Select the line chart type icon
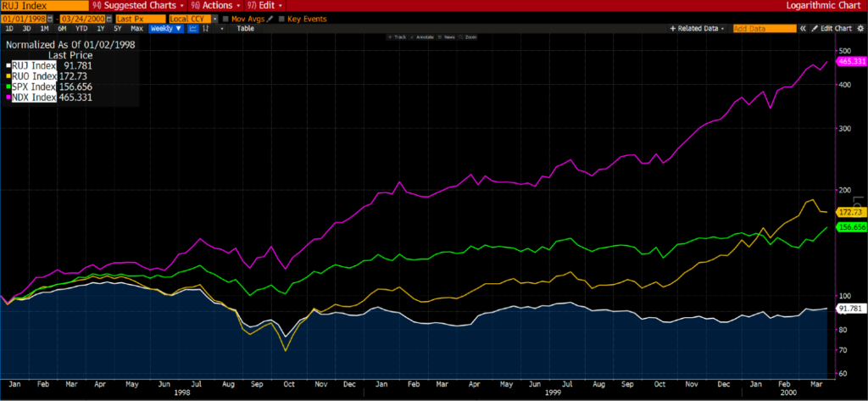The width and height of the screenshot is (868, 401). tap(194, 28)
